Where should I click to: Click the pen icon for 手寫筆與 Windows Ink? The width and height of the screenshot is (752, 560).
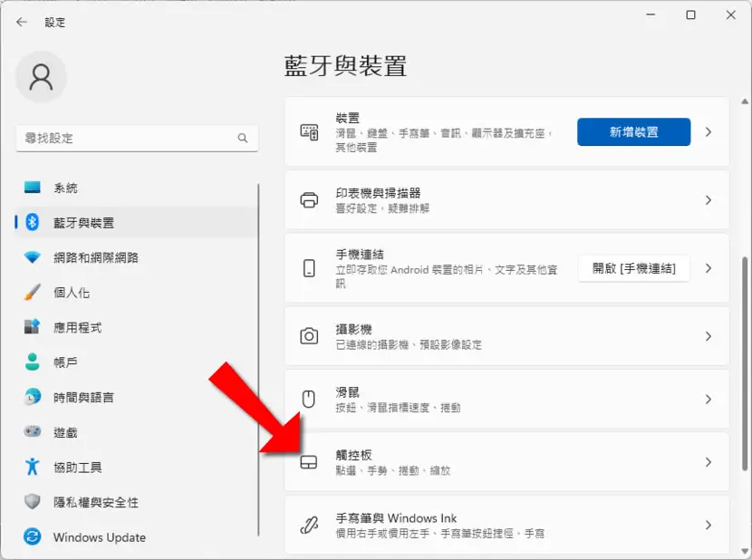[x=309, y=525]
